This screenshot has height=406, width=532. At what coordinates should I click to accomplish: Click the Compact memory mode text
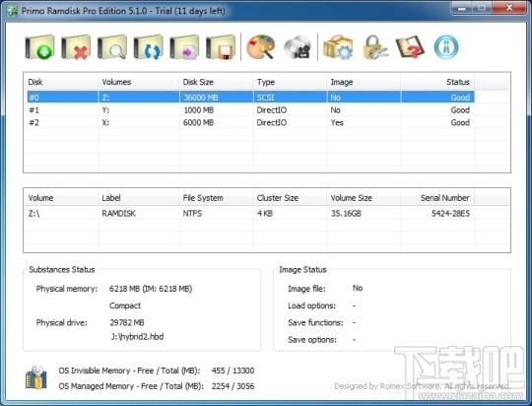pos(125,305)
